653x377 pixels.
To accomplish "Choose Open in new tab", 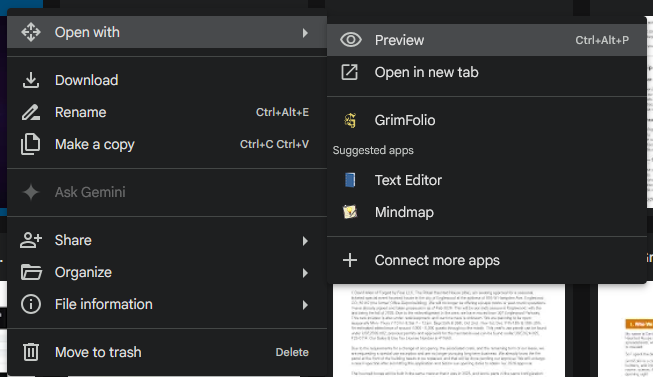I will coord(487,72).
